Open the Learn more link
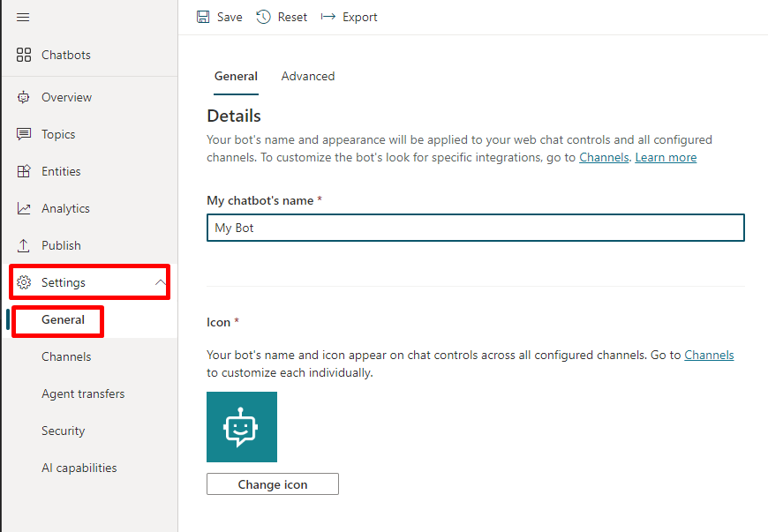 666,158
